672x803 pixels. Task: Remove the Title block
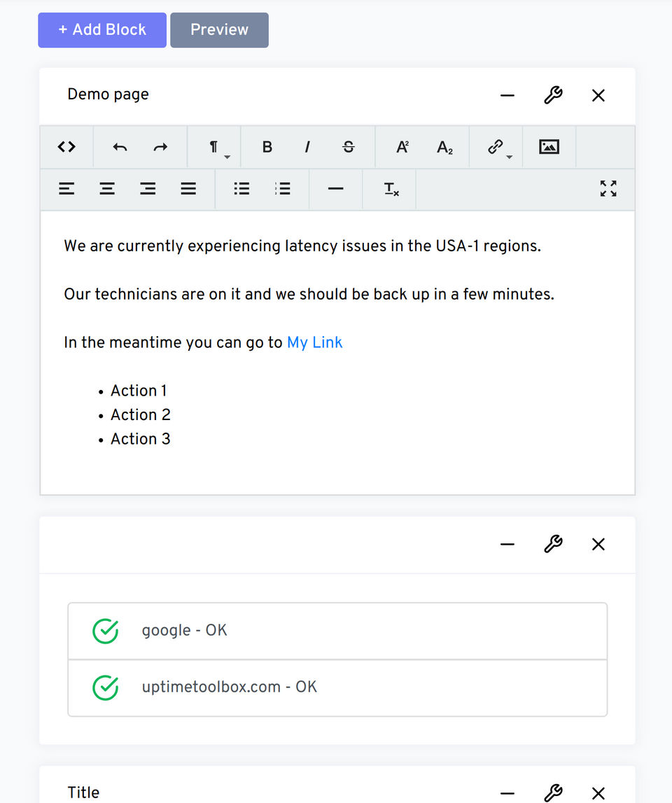[598, 793]
